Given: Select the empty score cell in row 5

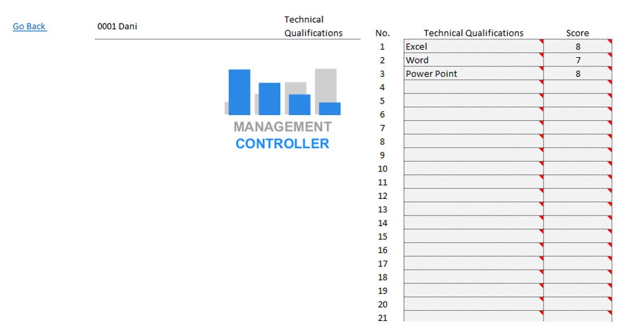Looking at the screenshot, I should click(577, 101).
